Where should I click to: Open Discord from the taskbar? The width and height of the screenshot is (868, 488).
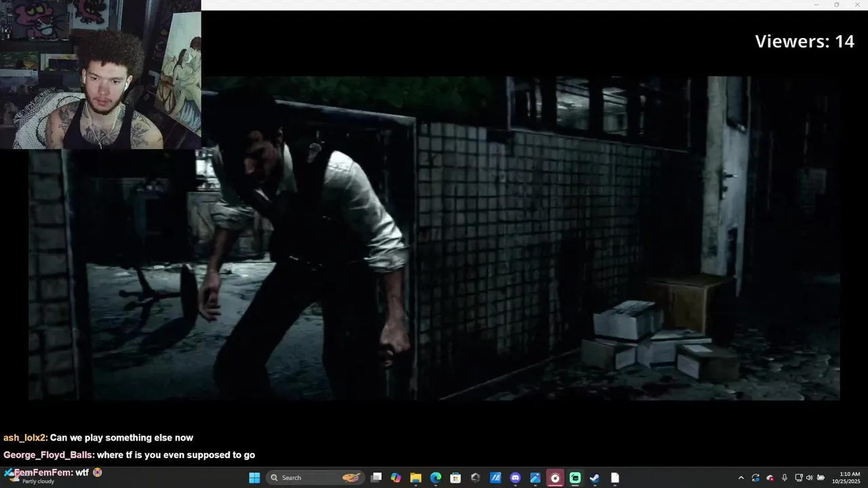pos(515,478)
